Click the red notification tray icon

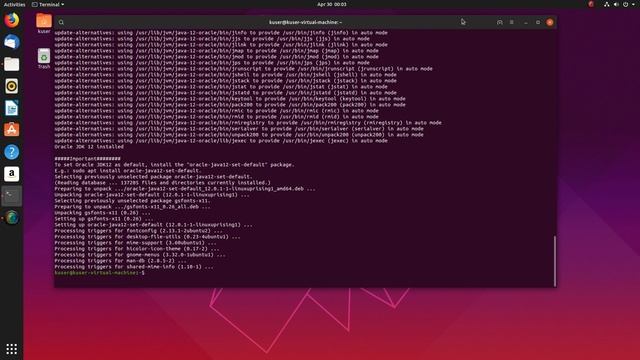591,4
